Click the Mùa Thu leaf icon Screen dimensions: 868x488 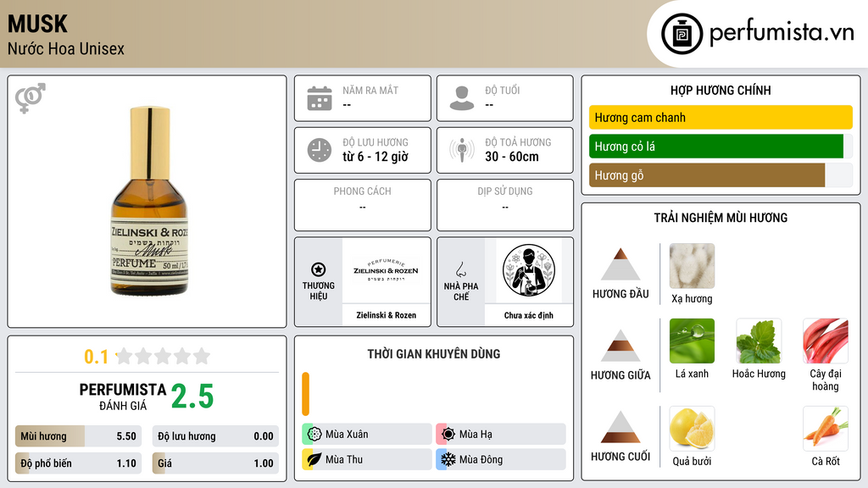pos(314,459)
